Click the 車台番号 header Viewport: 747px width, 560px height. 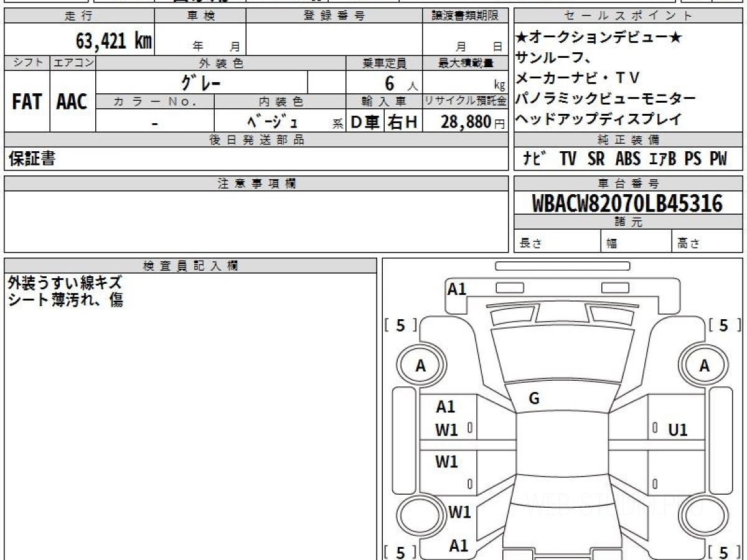pos(629,183)
